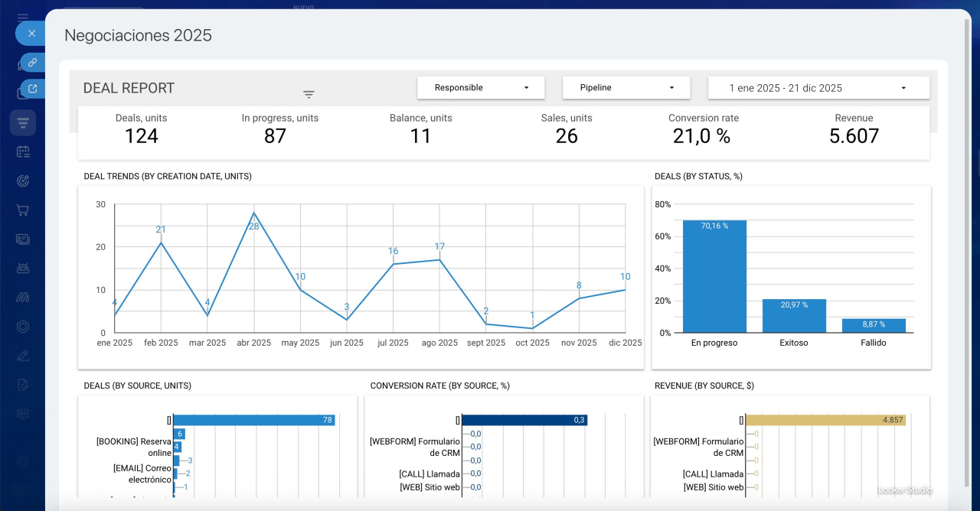Click the abr 2025 peak data point
This screenshot has width=980, height=511.
pos(253,213)
